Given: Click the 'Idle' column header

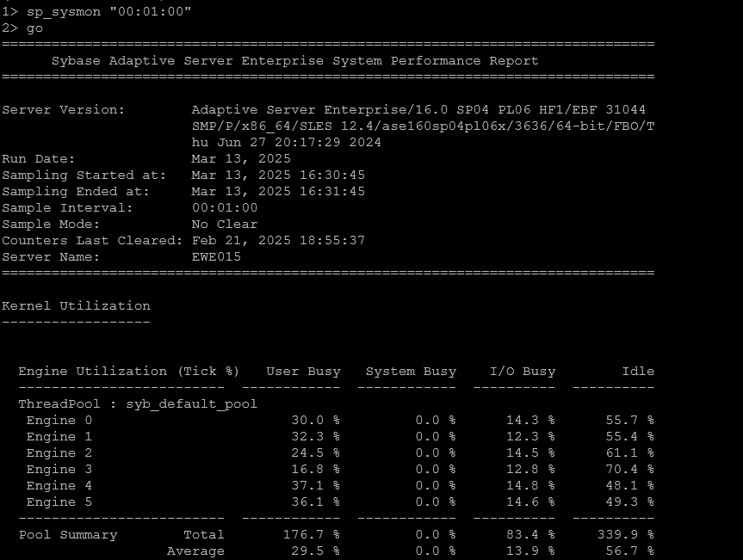Looking at the screenshot, I should [638, 372].
